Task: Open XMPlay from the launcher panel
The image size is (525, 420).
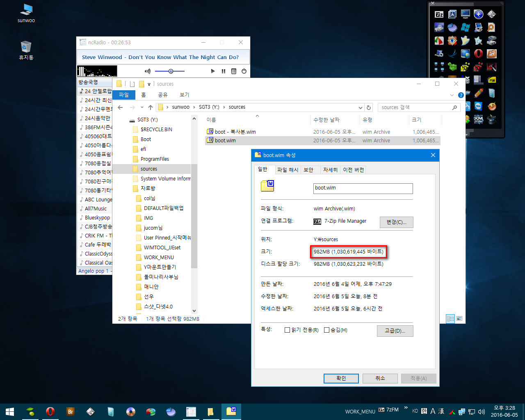Action: [x=478, y=119]
